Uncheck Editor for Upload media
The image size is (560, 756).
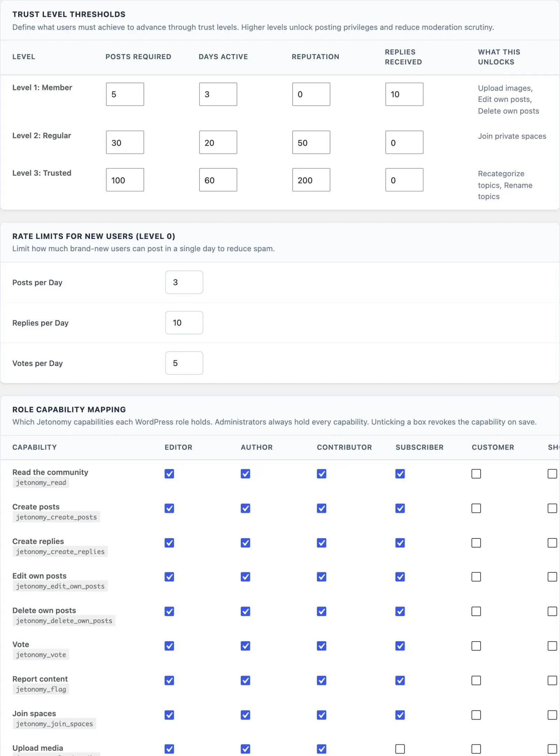point(169,749)
